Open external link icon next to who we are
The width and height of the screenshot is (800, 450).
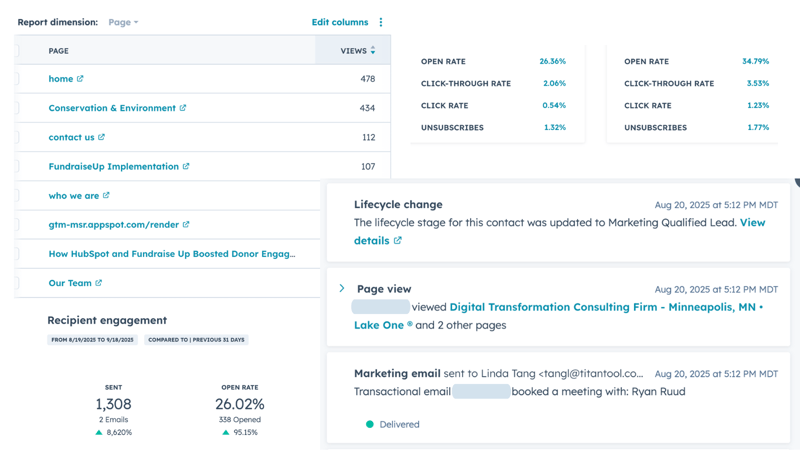click(x=106, y=196)
